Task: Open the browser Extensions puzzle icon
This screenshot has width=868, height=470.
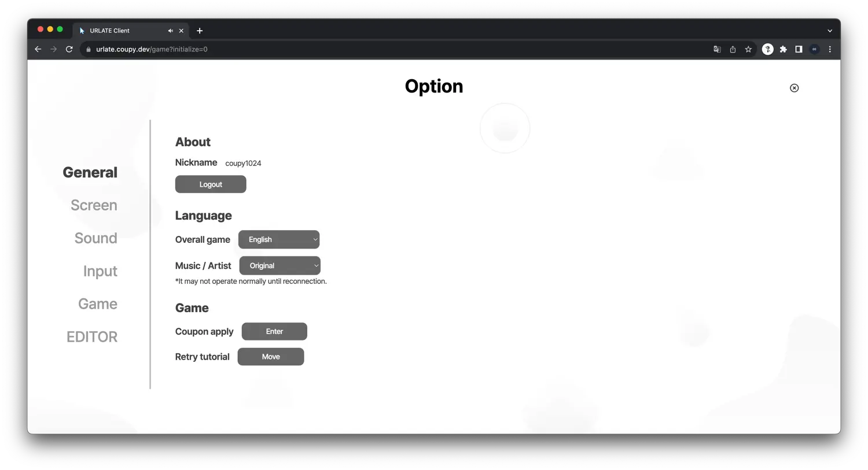Action: [x=784, y=49]
